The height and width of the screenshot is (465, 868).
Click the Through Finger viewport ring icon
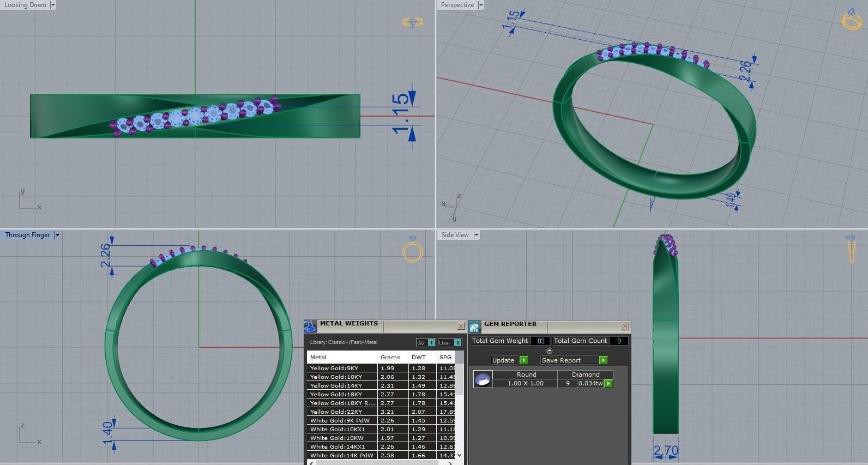click(413, 249)
